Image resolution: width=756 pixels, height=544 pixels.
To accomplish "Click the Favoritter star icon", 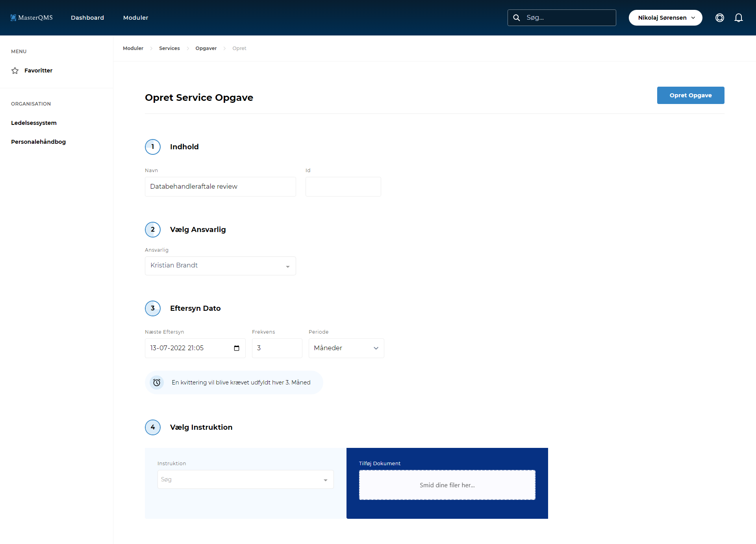I will (15, 71).
